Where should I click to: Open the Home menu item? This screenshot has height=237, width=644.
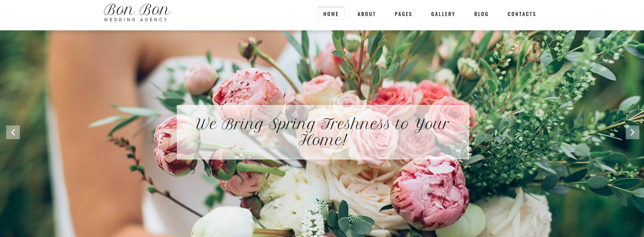pos(331,14)
